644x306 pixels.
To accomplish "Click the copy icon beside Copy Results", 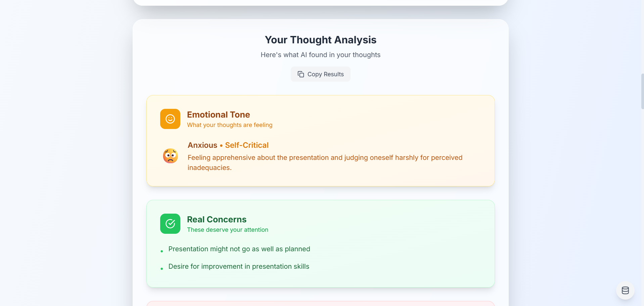I will click(301, 74).
